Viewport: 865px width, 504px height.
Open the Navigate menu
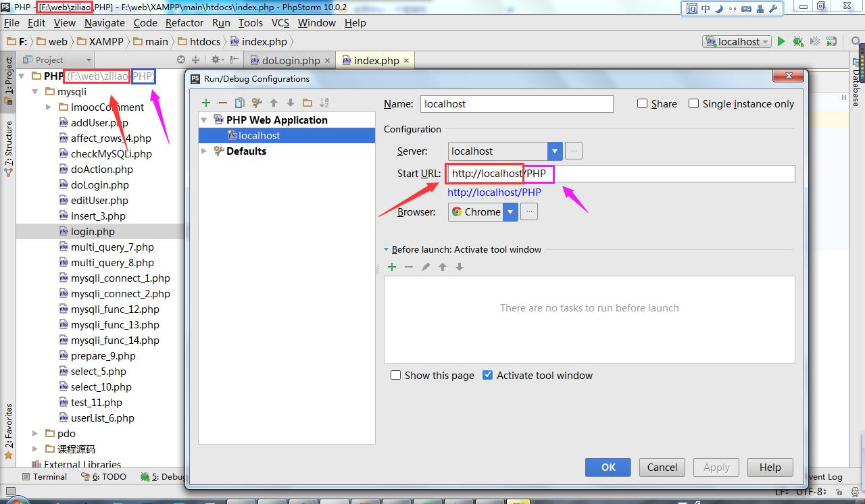[x=105, y=22]
